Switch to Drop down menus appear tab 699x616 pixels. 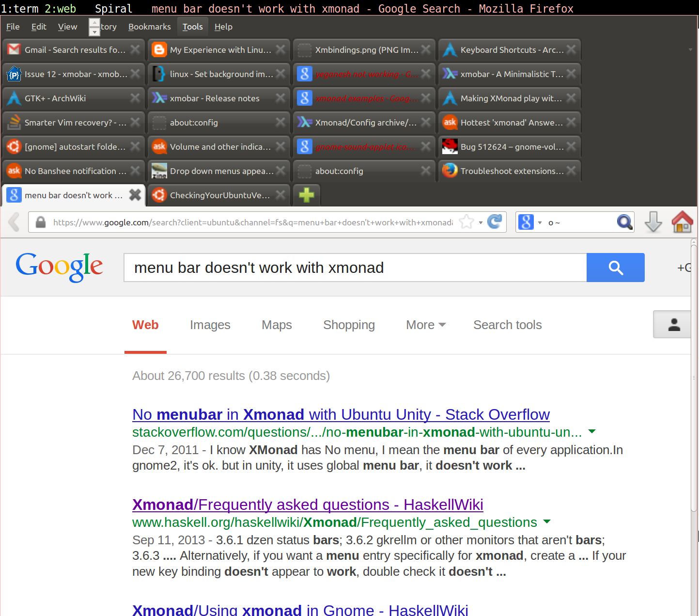pos(219,171)
